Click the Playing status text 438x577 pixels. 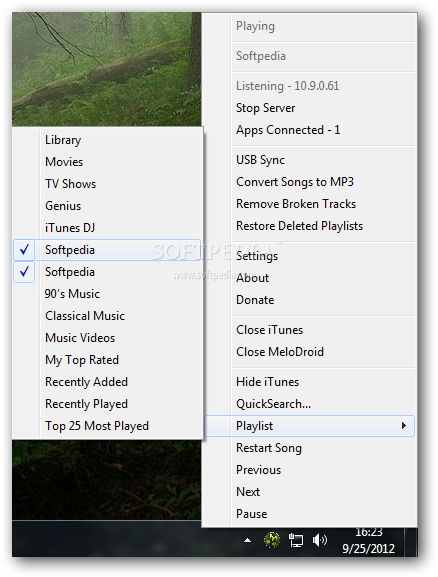[x=255, y=26]
